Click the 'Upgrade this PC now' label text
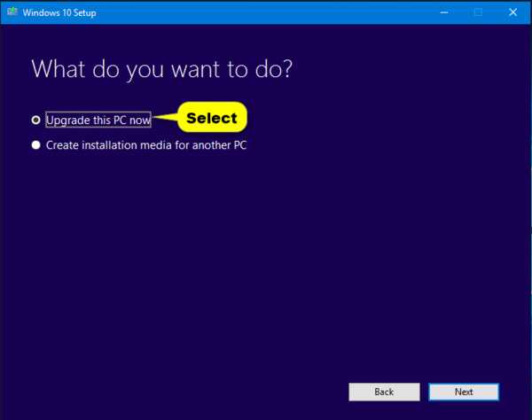This screenshot has width=532, height=420. (x=98, y=120)
